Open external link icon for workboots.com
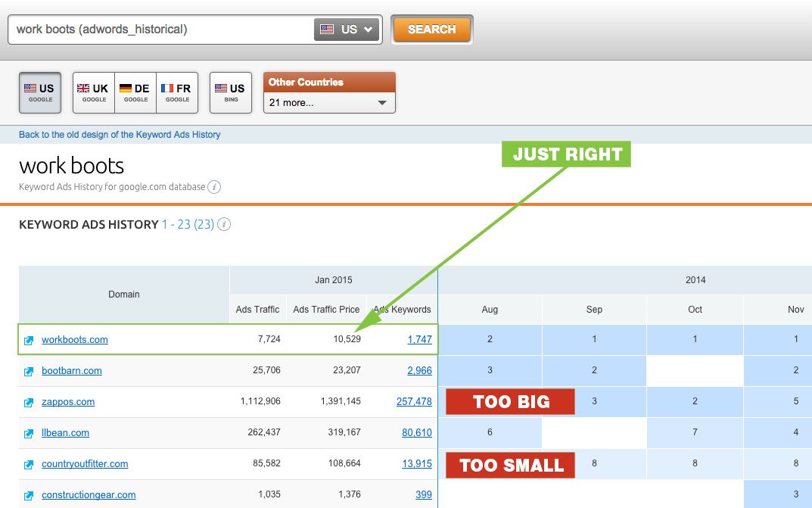The width and height of the screenshot is (812, 508). 29,340
